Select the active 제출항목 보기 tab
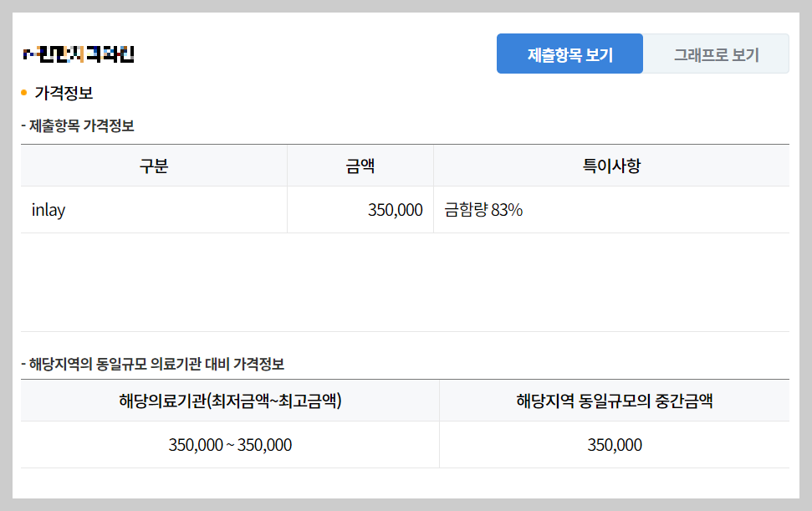The height and width of the screenshot is (511, 812). tap(569, 53)
